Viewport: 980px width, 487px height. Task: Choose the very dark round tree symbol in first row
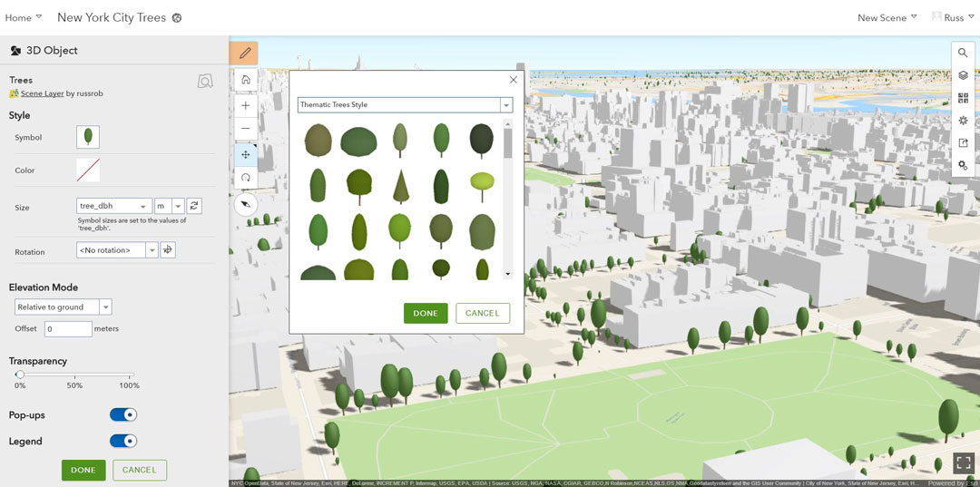[x=481, y=141]
